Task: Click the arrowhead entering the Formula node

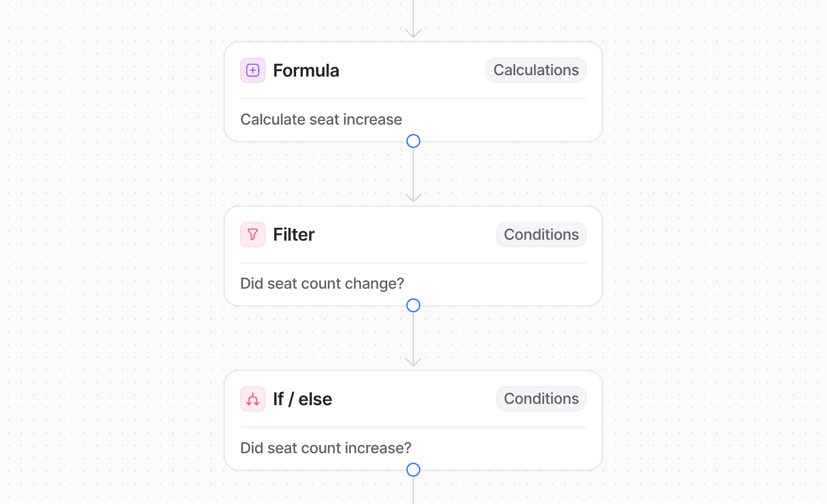Action: click(x=413, y=34)
